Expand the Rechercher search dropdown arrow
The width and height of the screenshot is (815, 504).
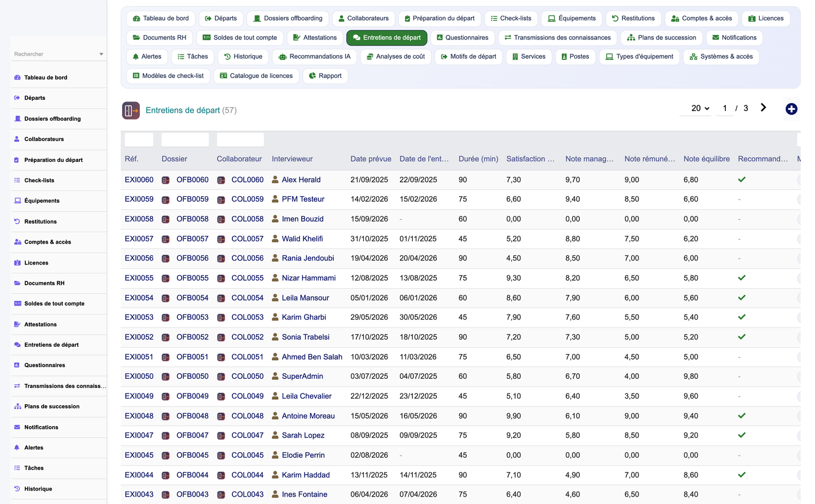coord(102,54)
